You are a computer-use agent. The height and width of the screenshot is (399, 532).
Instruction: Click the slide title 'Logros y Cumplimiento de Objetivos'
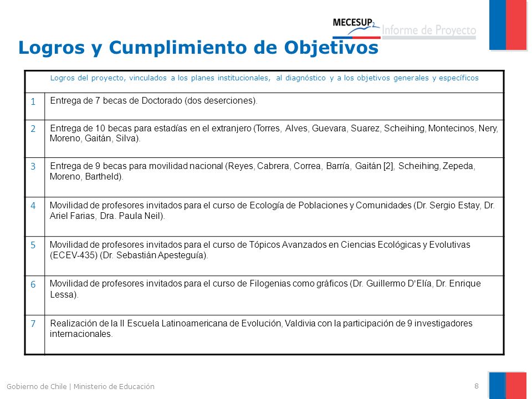tap(198, 48)
